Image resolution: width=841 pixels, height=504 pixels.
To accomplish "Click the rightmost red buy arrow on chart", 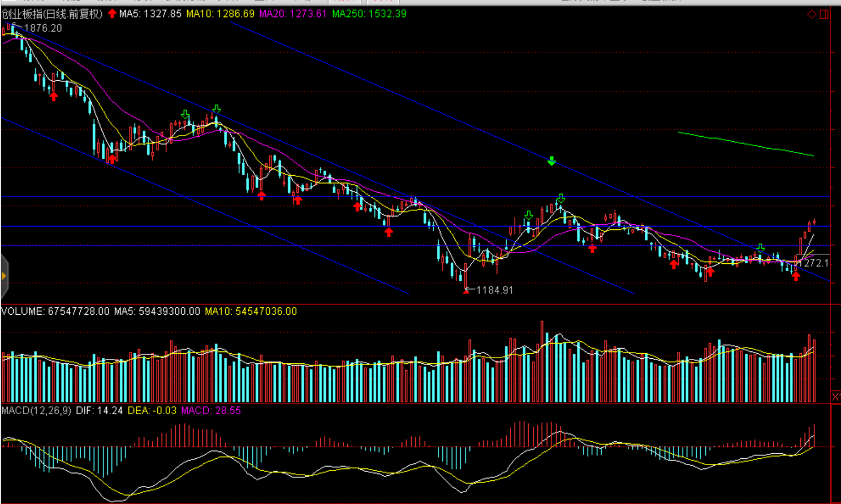I will 796,276.
